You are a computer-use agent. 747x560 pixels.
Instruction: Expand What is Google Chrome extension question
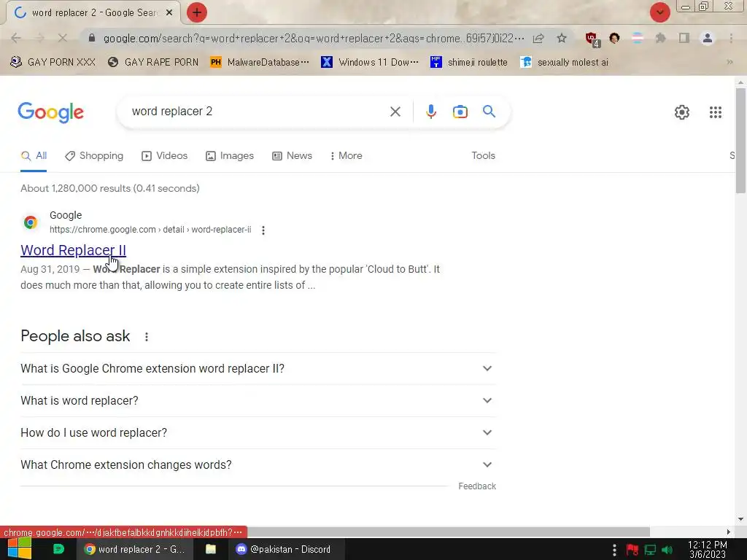[258, 368]
